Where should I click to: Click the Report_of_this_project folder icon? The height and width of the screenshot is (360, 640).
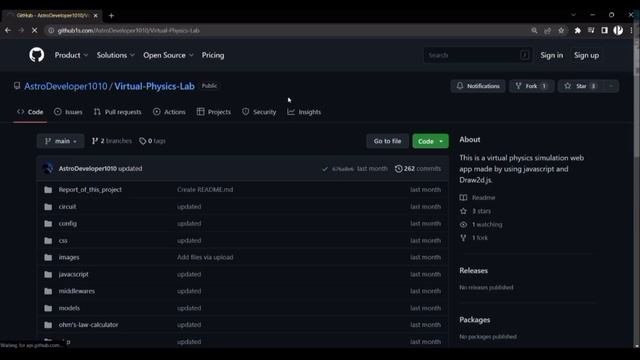[x=48, y=190]
